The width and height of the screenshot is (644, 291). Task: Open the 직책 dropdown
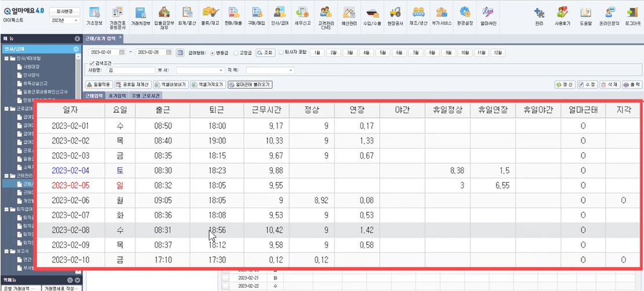point(270,71)
